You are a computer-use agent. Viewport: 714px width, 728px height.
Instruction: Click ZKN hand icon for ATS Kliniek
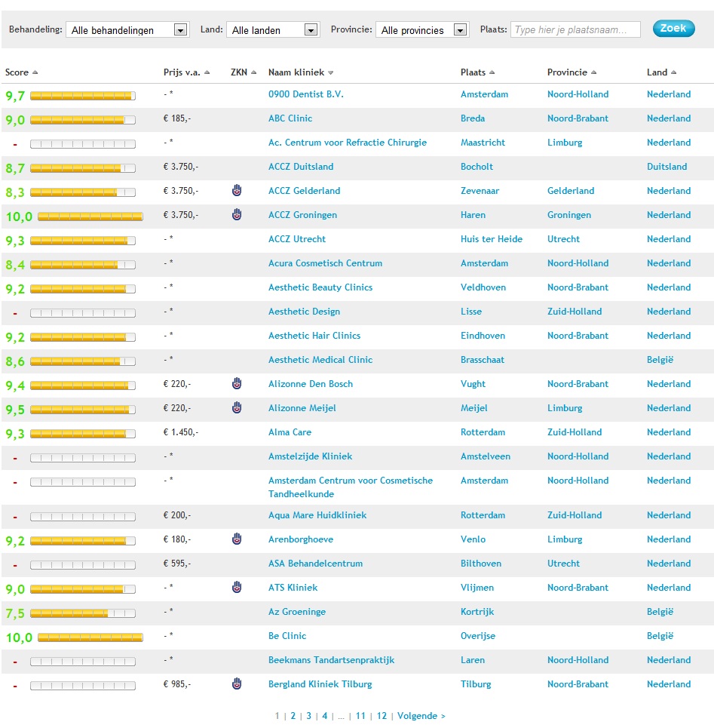pyautogui.click(x=237, y=588)
